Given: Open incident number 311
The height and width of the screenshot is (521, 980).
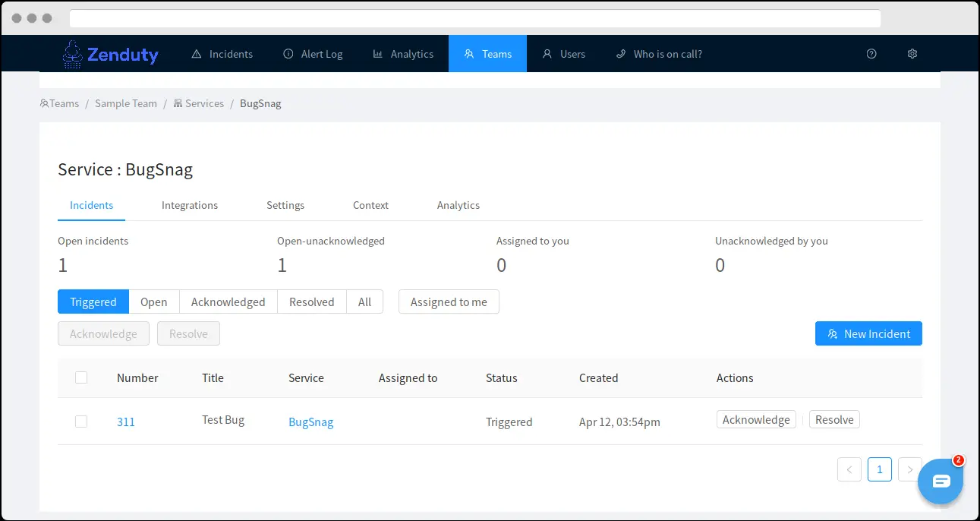Looking at the screenshot, I should pyautogui.click(x=126, y=422).
